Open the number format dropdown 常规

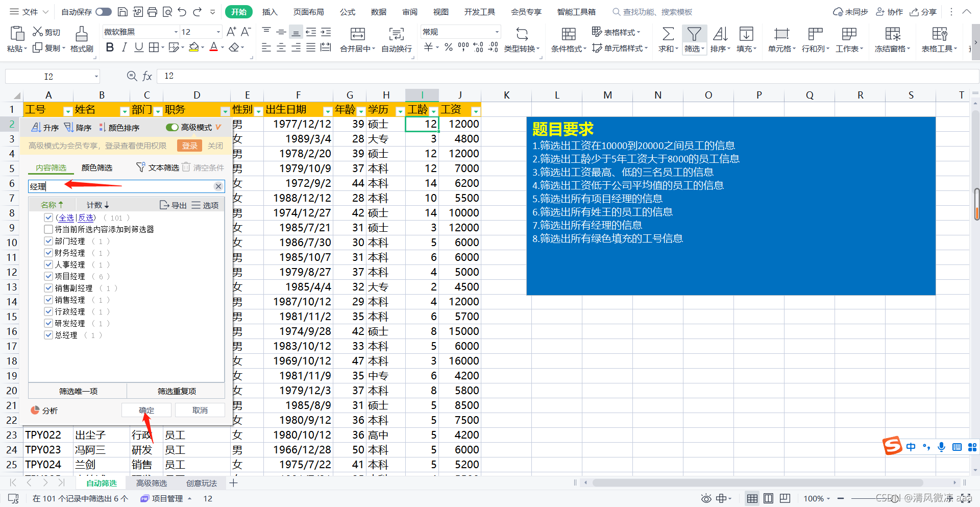pos(497,32)
